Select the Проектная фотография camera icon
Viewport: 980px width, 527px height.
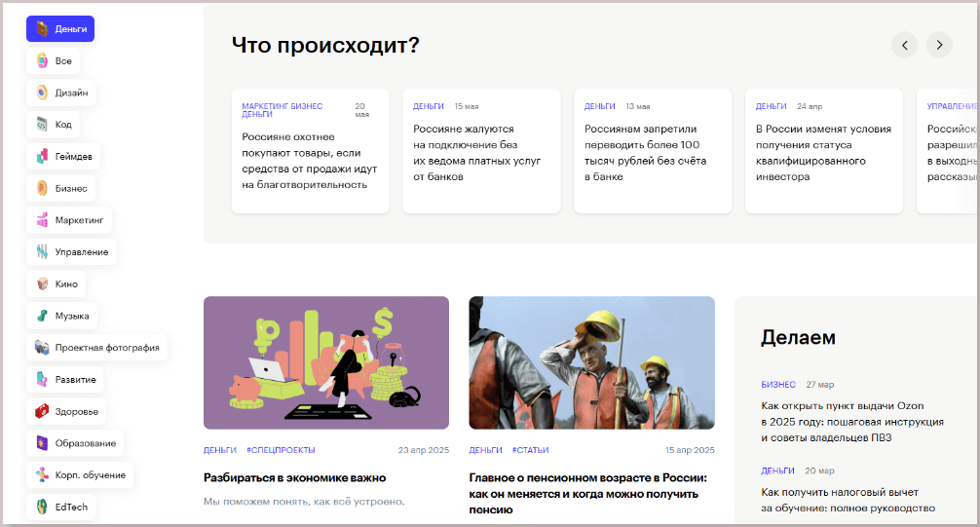click(x=42, y=348)
